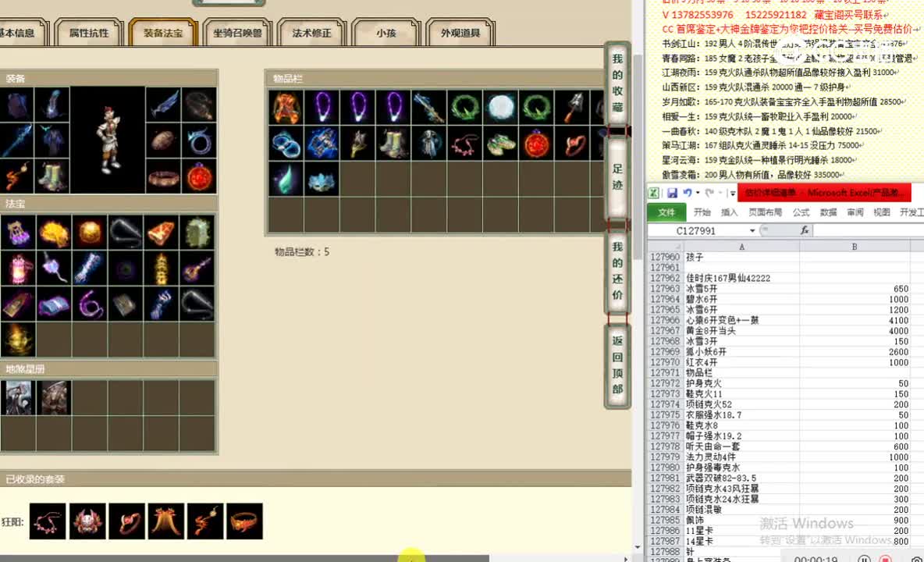
Task: Select the teal feather in 物品栏
Action: click(286, 179)
